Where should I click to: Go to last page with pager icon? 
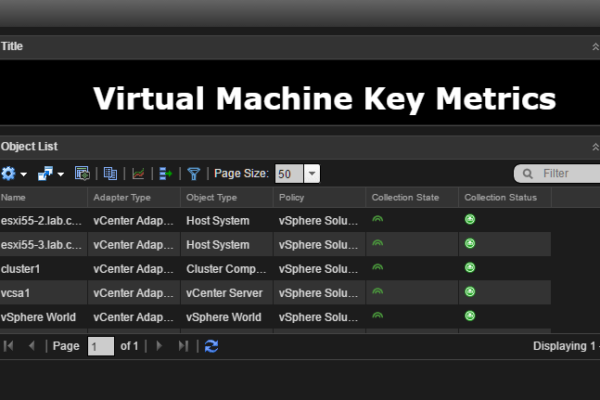pyautogui.click(x=184, y=346)
